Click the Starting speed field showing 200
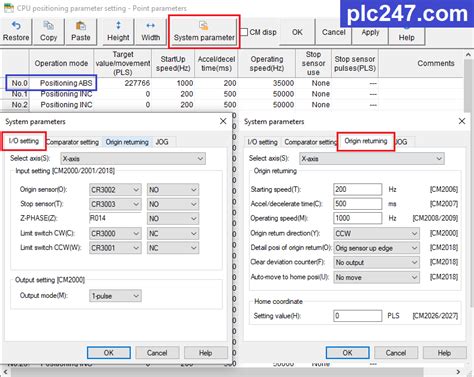Image resolution: width=474 pixels, height=377 pixels. [358, 189]
